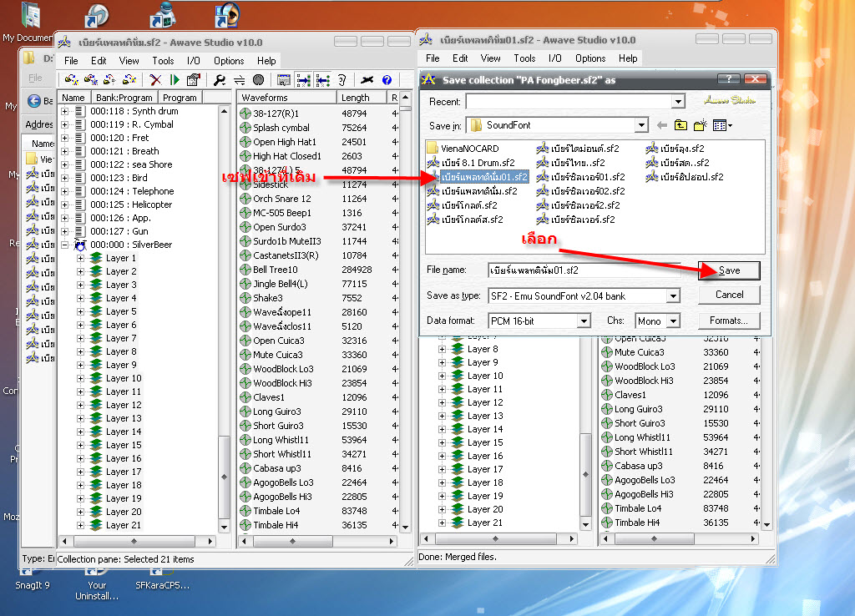This screenshot has height=616, width=855.
Task: Expand 000:123 Bird tree node
Action: (x=65, y=178)
